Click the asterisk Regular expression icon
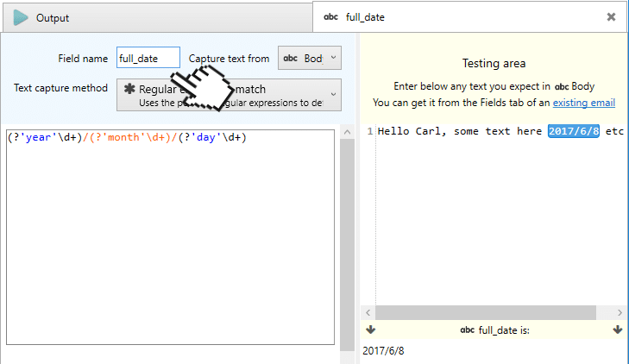The image size is (629, 364). 129,89
